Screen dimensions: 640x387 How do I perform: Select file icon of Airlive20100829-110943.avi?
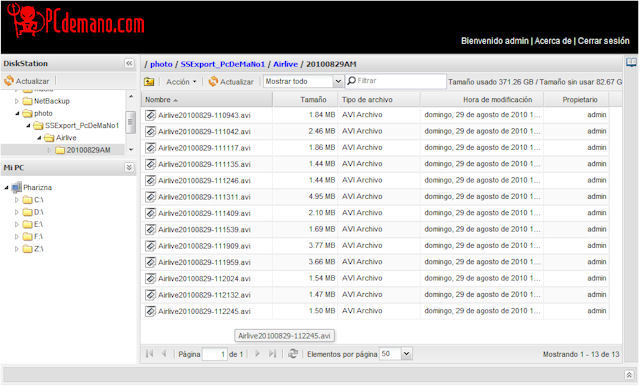coord(150,115)
